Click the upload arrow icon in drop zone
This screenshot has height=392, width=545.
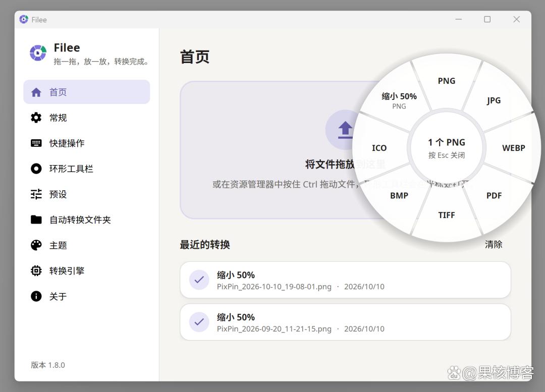345,130
